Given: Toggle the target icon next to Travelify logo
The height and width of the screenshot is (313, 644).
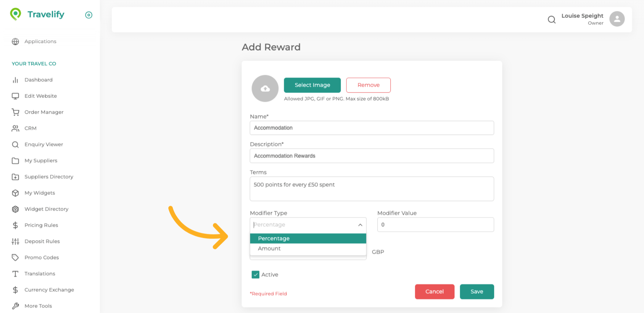Looking at the screenshot, I should (89, 15).
